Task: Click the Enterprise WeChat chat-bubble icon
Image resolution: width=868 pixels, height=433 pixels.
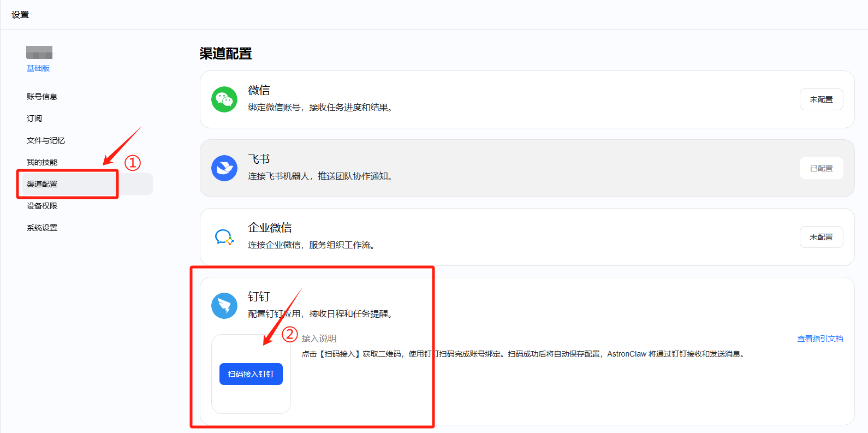Action: pos(224,237)
